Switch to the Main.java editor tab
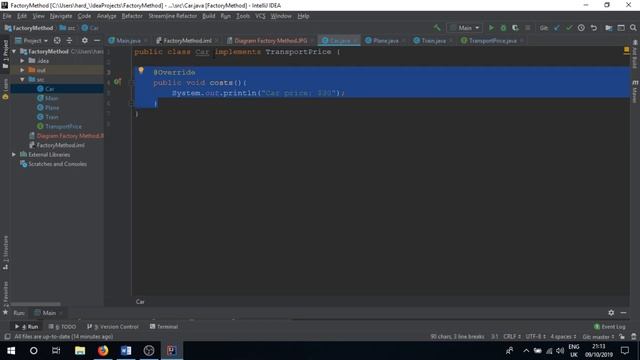The width and height of the screenshot is (640, 360). pyautogui.click(x=128, y=40)
